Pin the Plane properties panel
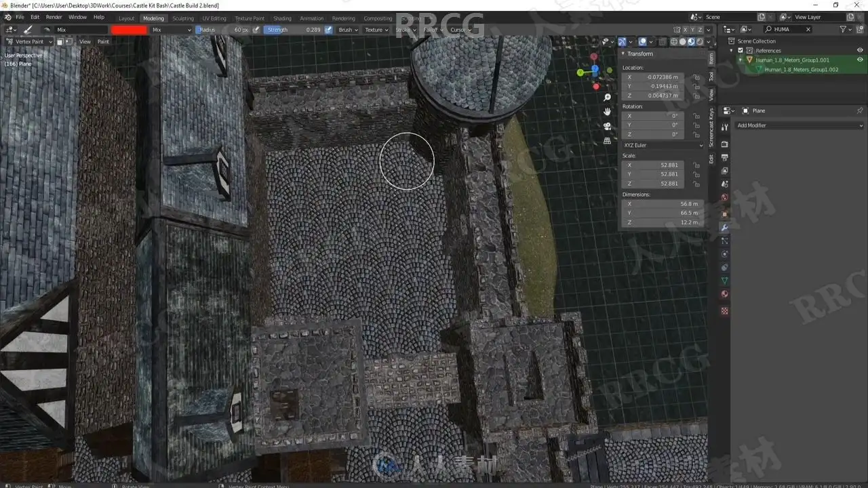 (x=860, y=110)
